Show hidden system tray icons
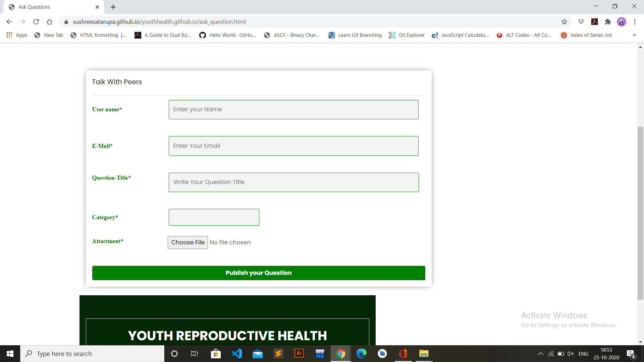 point(540,354)
